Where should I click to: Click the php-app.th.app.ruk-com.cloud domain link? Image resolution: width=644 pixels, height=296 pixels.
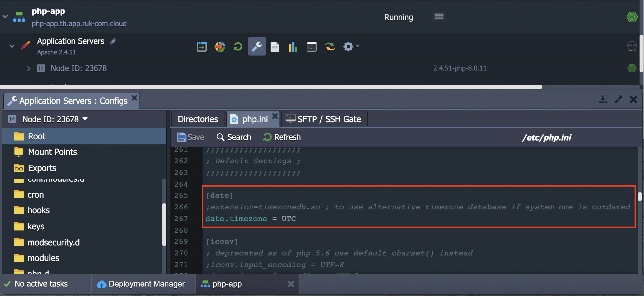click(79, 24)
